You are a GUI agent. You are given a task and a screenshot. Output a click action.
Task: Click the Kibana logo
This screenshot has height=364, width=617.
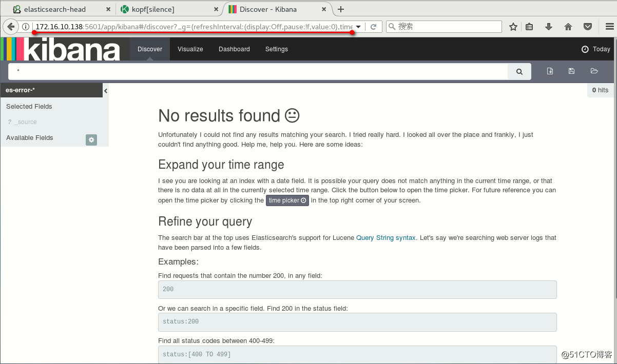click(x=61, y=49)
